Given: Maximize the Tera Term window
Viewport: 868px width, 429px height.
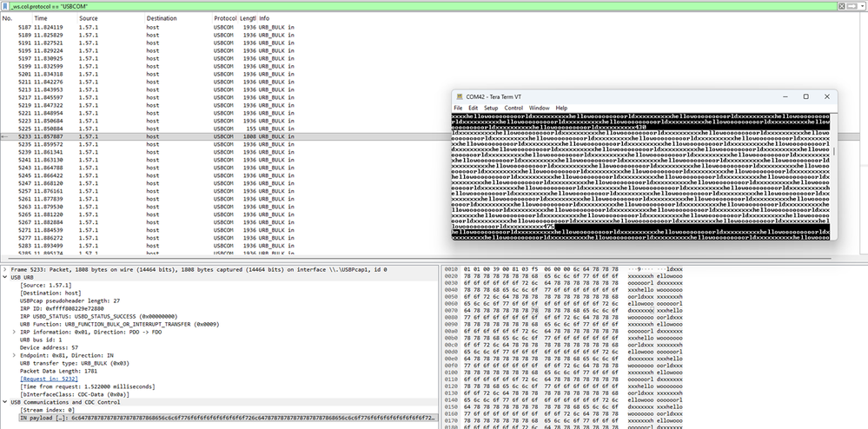Looking at the screenshot, I should pos(806,96).
